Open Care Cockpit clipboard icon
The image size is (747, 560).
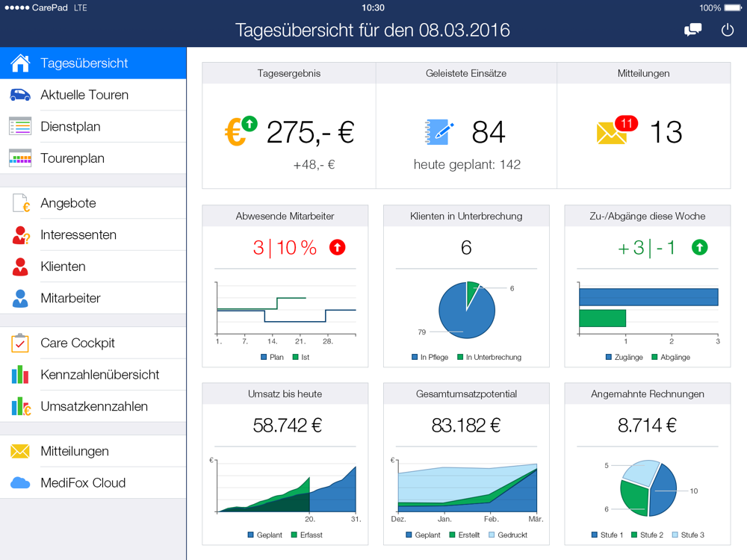[x=20, y=343]
